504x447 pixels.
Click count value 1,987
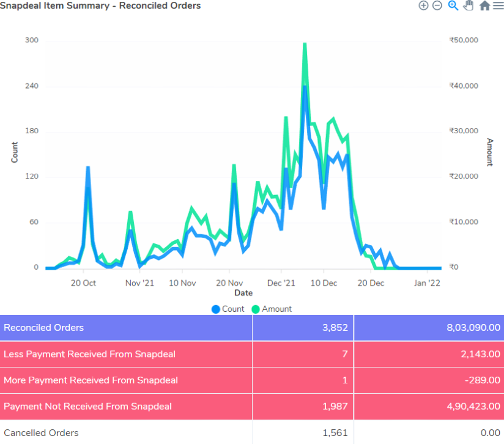pyautogui.click(x=335, y=407)
